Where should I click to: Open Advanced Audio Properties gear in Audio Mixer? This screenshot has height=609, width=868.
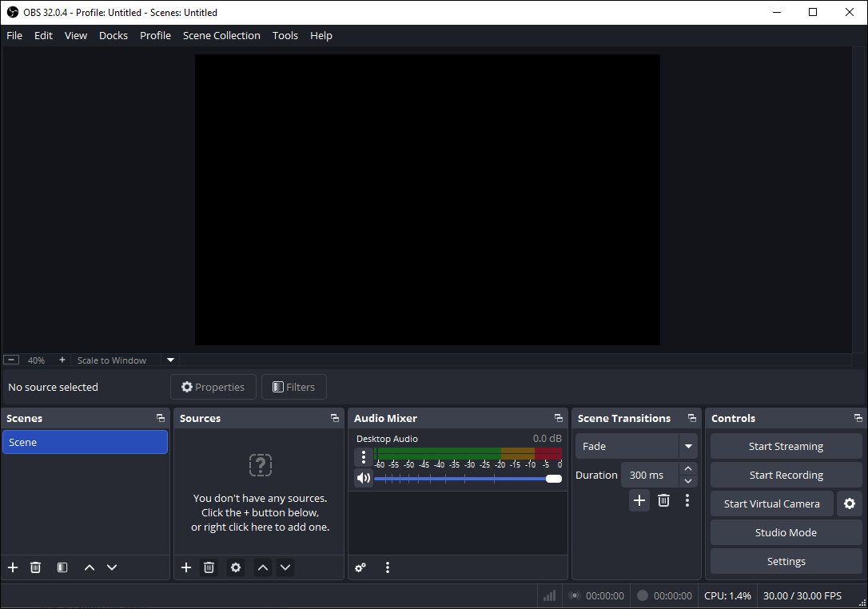click(360, 567)
